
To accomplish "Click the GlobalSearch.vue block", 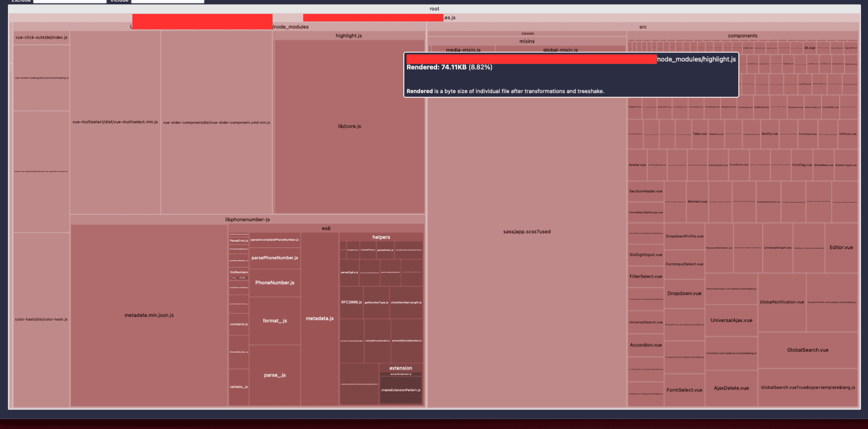I will (808, 350).
